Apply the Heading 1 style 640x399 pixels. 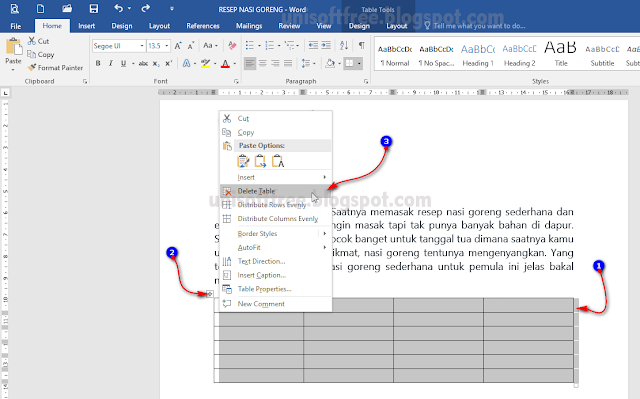(x=478, y=55)
